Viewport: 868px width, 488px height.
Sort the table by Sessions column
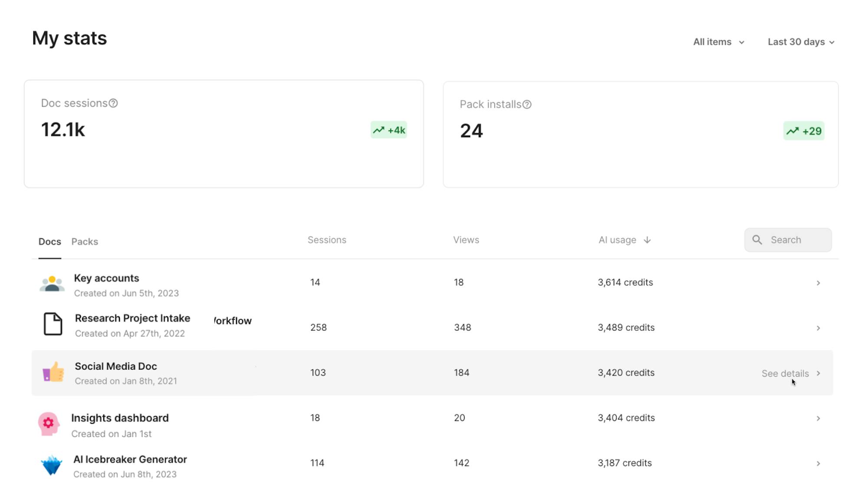coord(327,240)
